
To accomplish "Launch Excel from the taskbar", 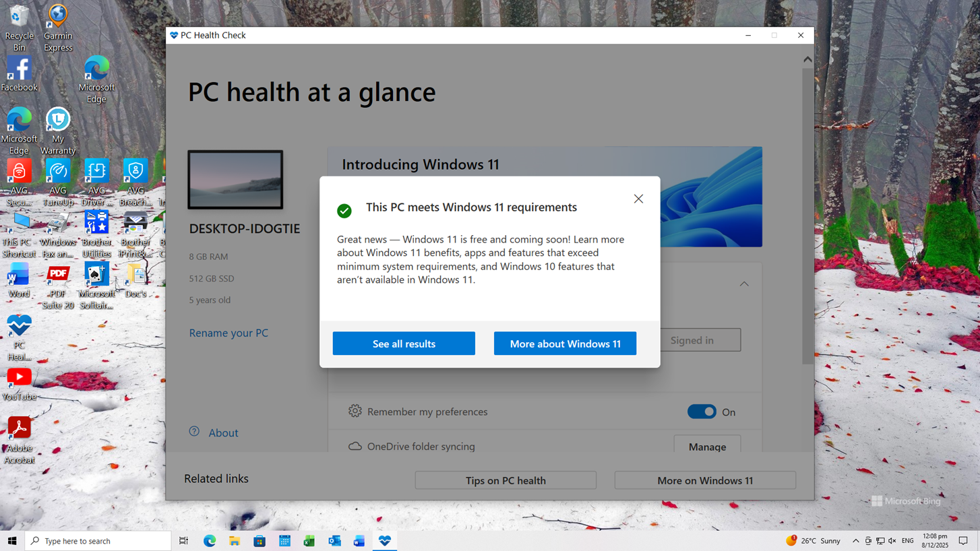I will (309, 541).
